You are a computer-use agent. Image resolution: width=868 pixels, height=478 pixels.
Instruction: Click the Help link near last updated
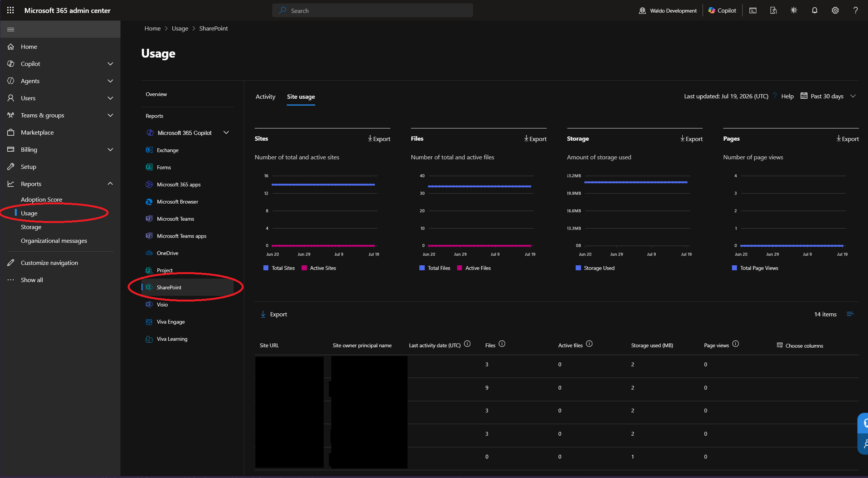tap(787, 96)
